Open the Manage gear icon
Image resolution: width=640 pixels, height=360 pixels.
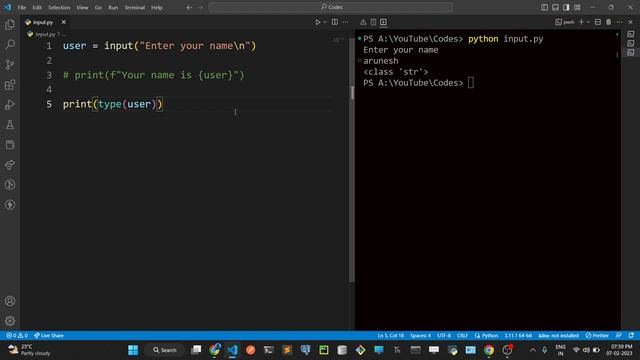pos(10,321)
